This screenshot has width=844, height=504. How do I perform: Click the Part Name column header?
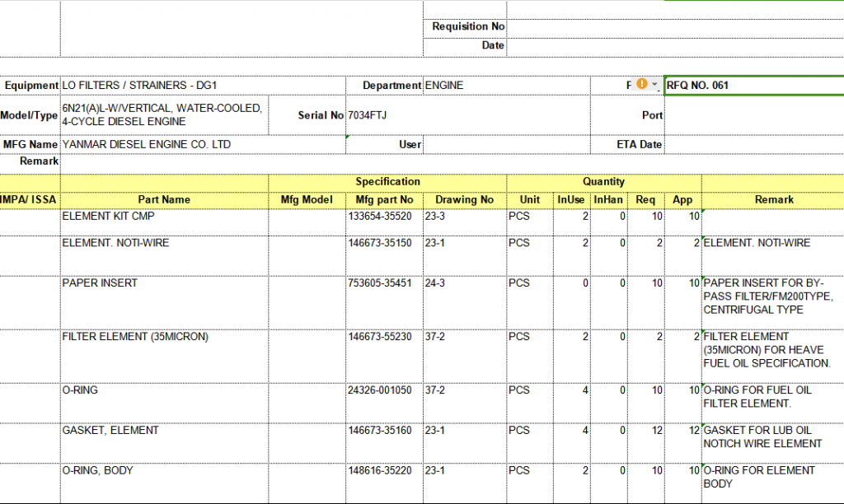point(164,200)
